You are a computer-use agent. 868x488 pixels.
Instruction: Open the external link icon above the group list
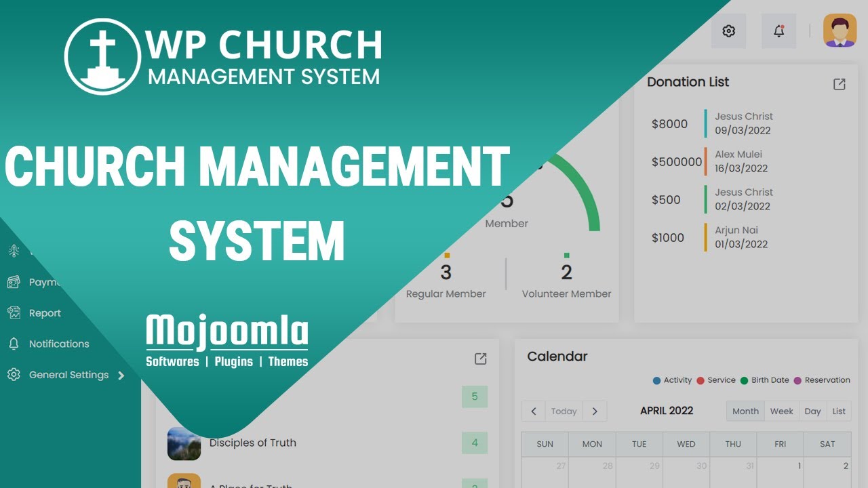481,359
